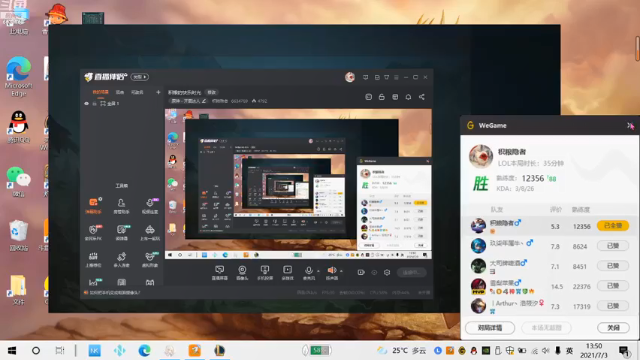This screenshot has height=360, width=640.
Task: Expand the arrow beside the speaker button
Action: point(341,271)
